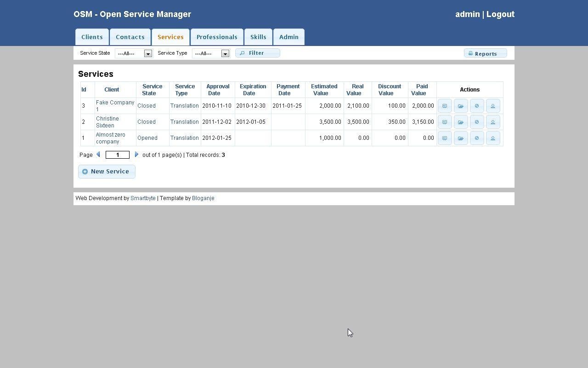Click the previous page arrow in pagination

[x=98, y=155]
